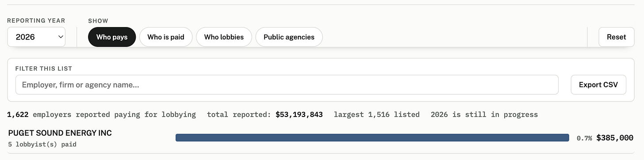Open the Puget Sound Energy Inc entry
Image resolution: width=644 pixels, height=160 pixels.
click(x=60, y=133)
